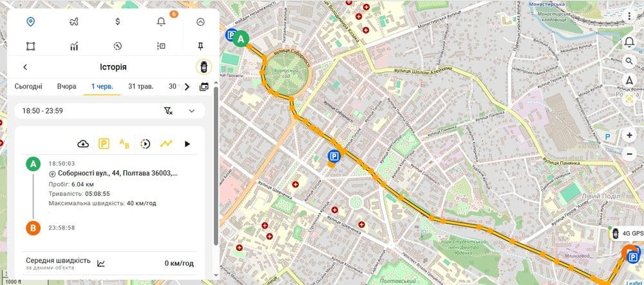
Task: Open the device list settings icon
Action: [x=161, y=46]
